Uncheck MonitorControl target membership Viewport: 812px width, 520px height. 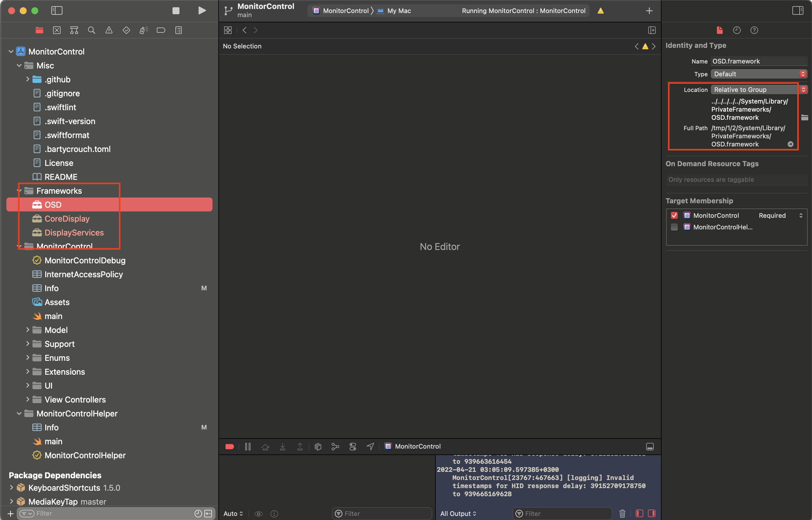coord(674,215)
